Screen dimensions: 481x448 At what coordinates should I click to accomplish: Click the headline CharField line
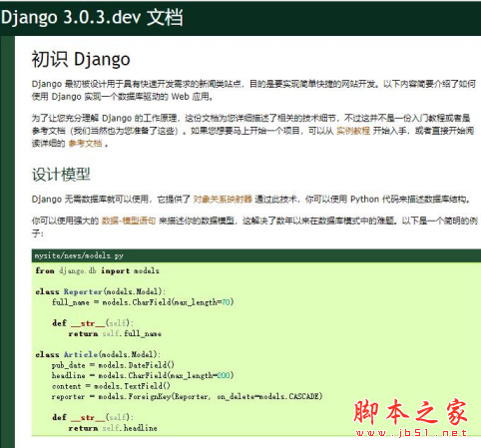[143, 375]
